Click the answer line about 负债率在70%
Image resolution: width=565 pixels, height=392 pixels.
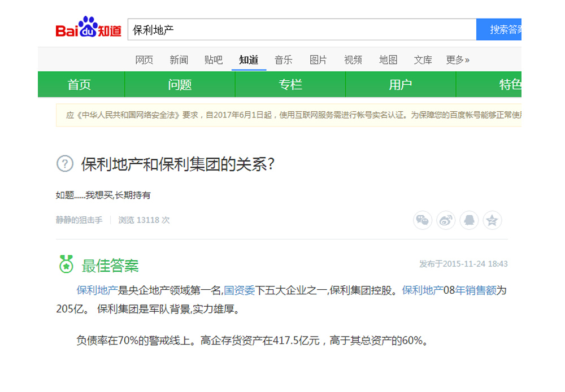pyautogui.click(x=252, y=341)
